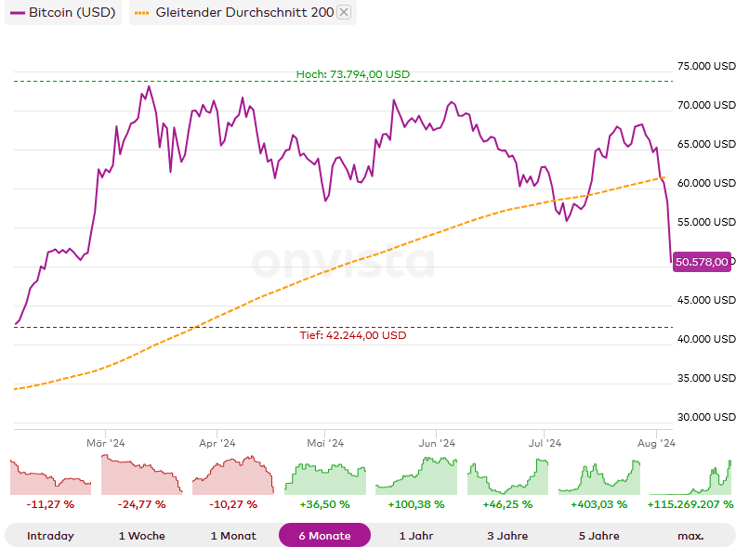Click the Hoch 73.794,00 USD marker label
Viewport: 749px width, 560px height.
click(353, 74)
